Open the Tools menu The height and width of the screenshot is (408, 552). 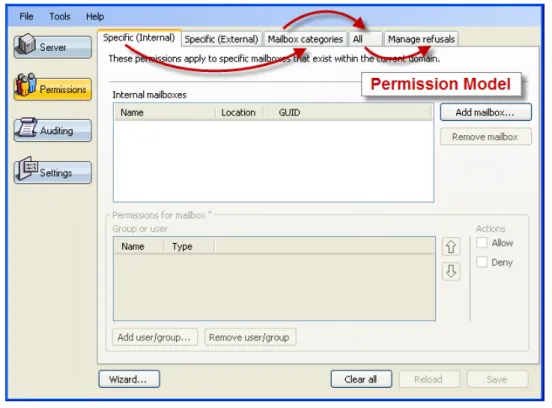coord(59,17)
